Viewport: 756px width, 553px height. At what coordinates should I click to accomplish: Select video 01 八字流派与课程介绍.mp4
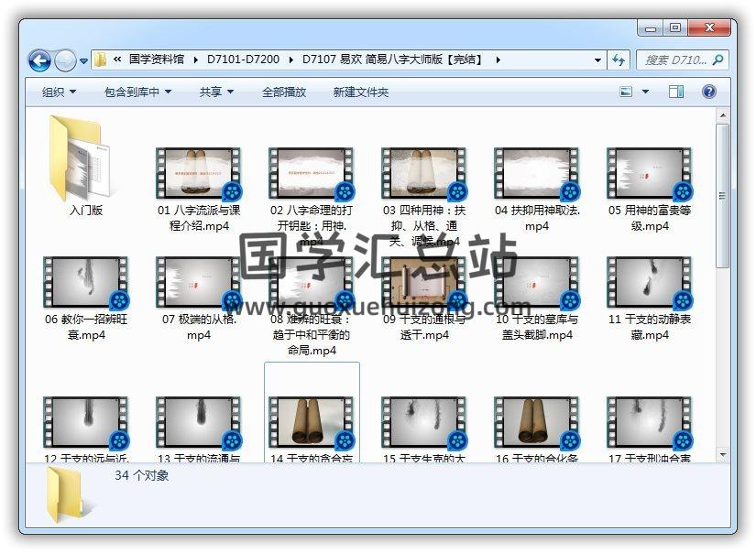(199, 190)
